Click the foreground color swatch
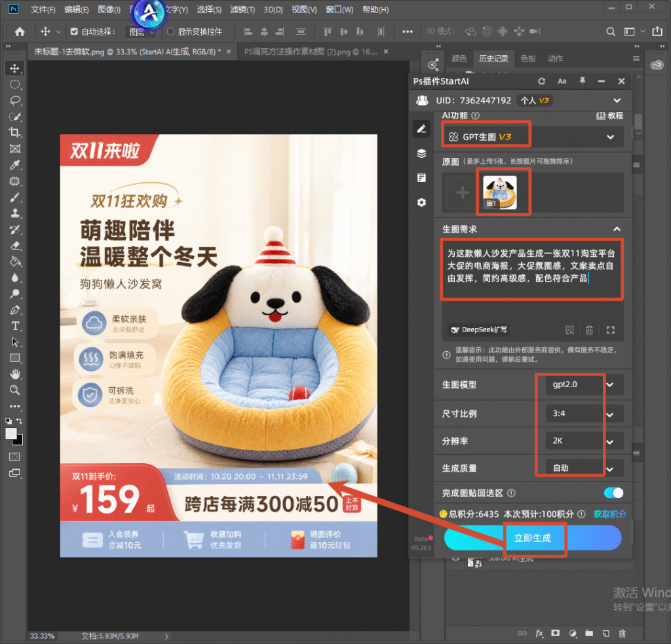671x644 pixels. pos(11,434)
